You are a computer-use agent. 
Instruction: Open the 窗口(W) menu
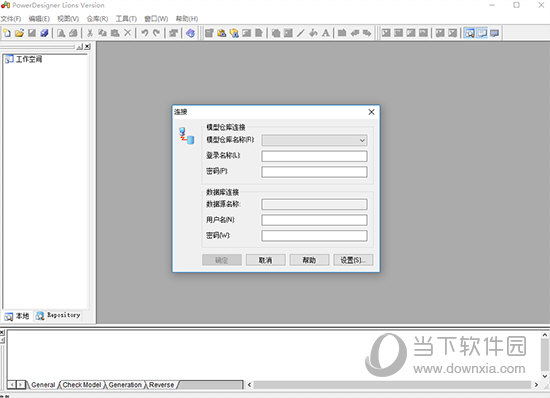[156, 19]
